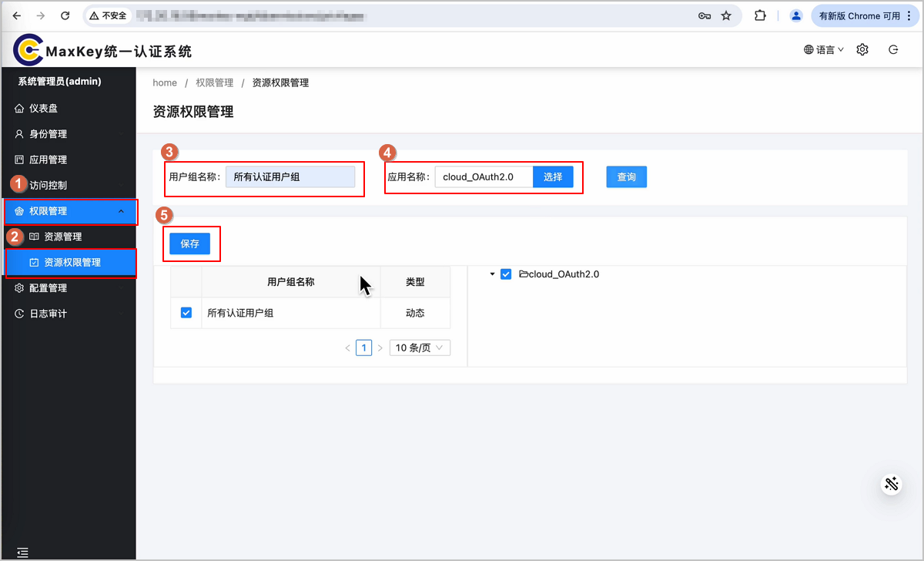
Task: Click the 不安全 security warning badge
Action: (107, 15)
